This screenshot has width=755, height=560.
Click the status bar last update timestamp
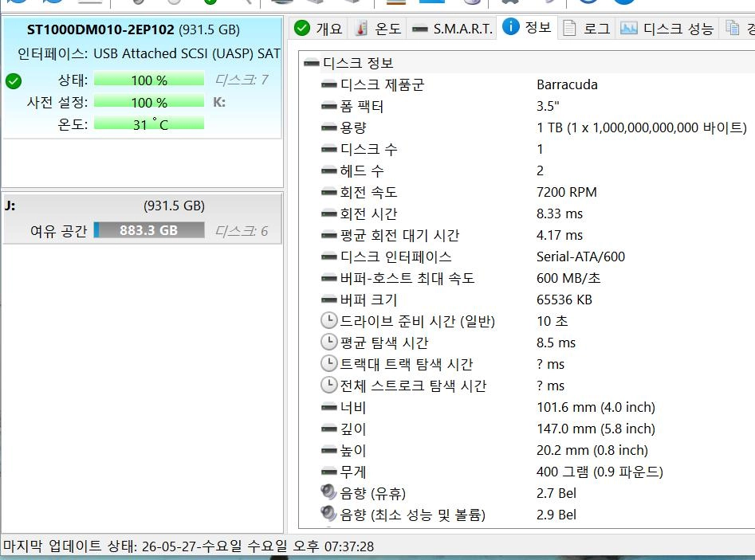(x=188, y=546)
